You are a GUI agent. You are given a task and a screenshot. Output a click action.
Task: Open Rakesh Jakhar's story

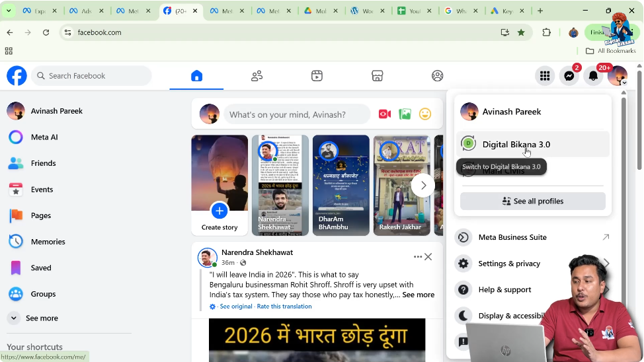coord(402,186)
